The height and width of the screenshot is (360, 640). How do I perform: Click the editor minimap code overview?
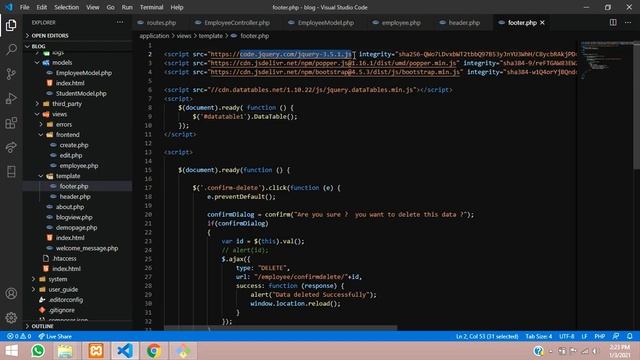tap(606, 61)
